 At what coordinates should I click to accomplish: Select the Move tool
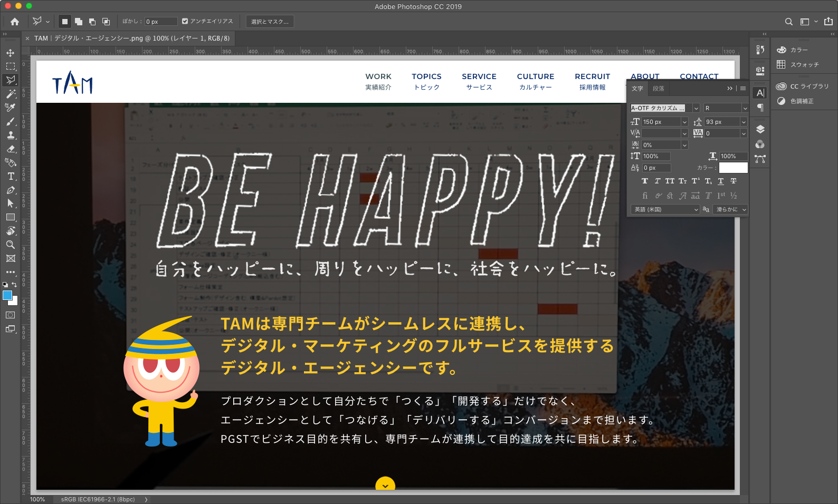coord(11,53)
